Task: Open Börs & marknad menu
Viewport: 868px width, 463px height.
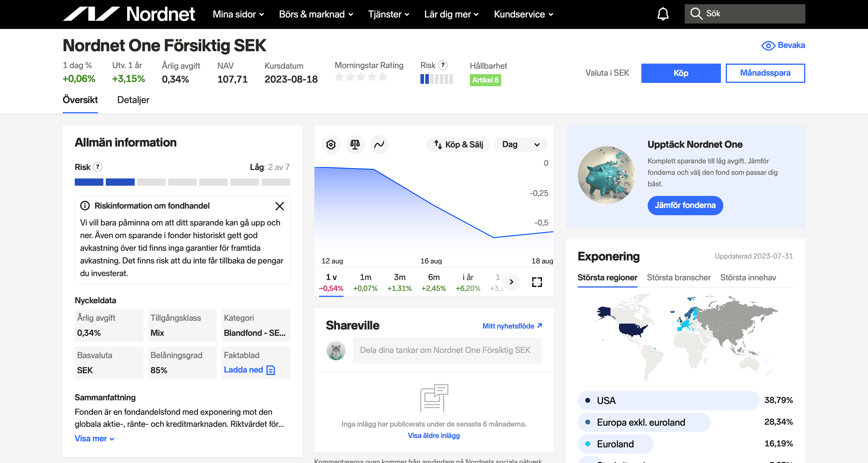Action: (x=316, y=14)
